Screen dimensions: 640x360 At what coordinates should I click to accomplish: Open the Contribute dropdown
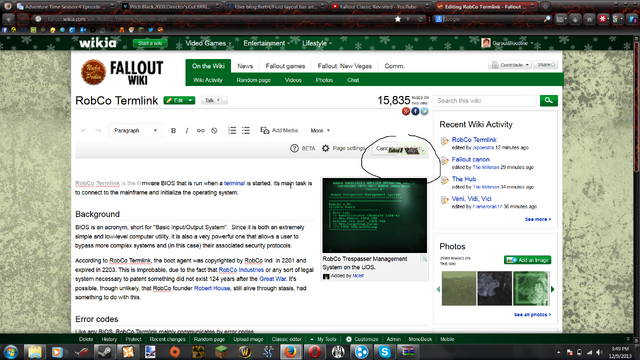click(510, 65)
